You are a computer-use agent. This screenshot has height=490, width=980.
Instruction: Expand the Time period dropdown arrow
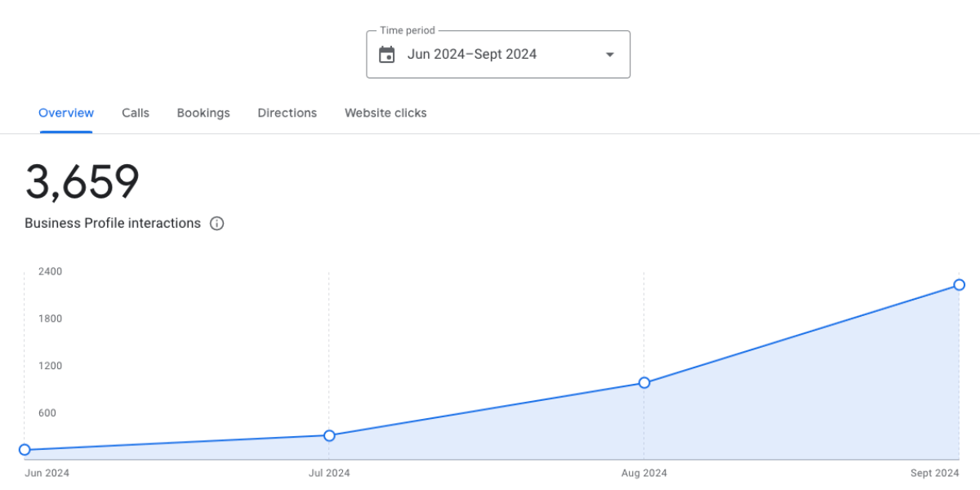[x=609, y=55]
